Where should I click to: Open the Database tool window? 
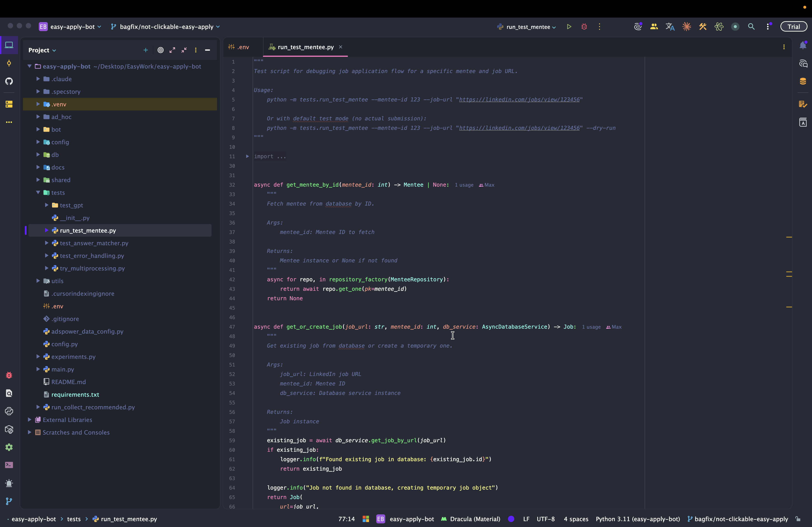pos(803,81)
